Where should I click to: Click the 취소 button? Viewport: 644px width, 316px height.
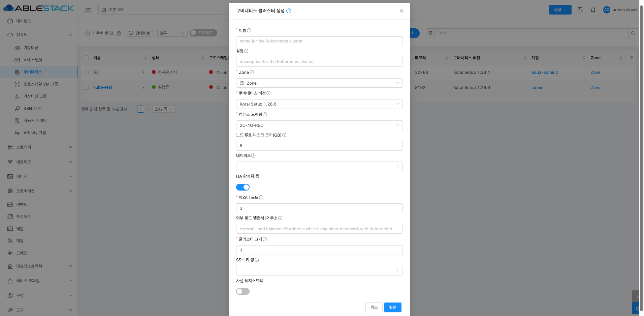tap(374, 307)
